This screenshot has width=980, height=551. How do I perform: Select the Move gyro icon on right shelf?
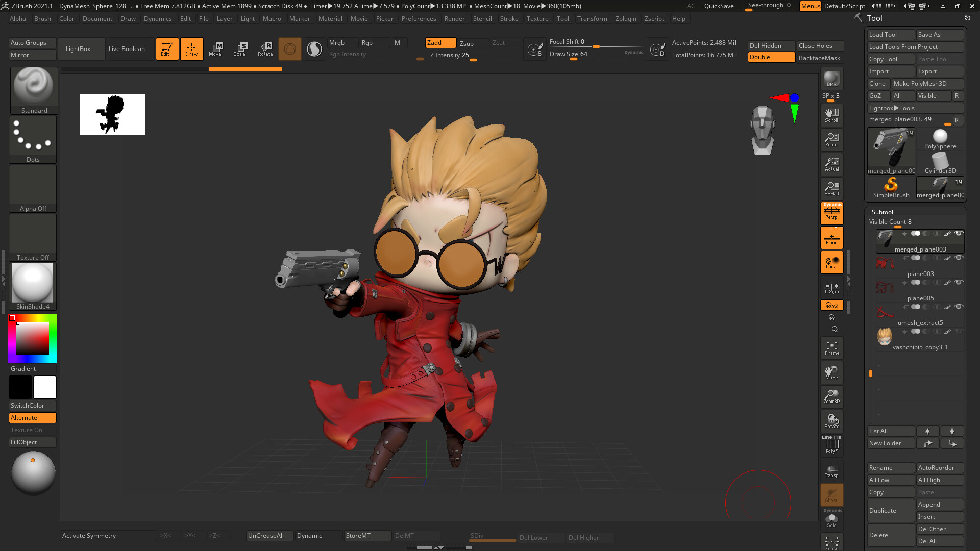tap(831, 372)
